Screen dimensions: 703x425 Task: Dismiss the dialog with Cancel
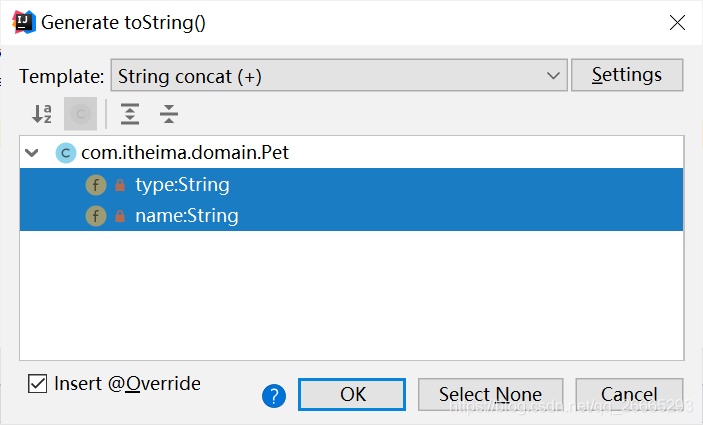click(x=629, y=395)
